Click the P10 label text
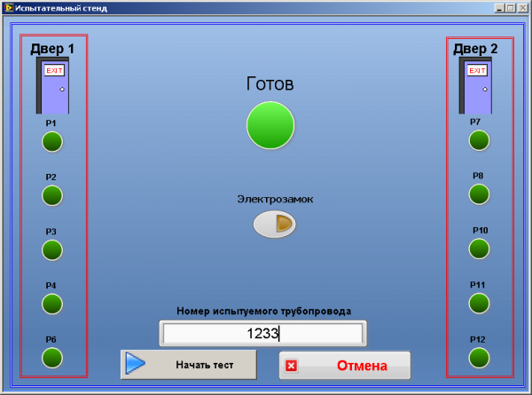 tap(481, 230)
